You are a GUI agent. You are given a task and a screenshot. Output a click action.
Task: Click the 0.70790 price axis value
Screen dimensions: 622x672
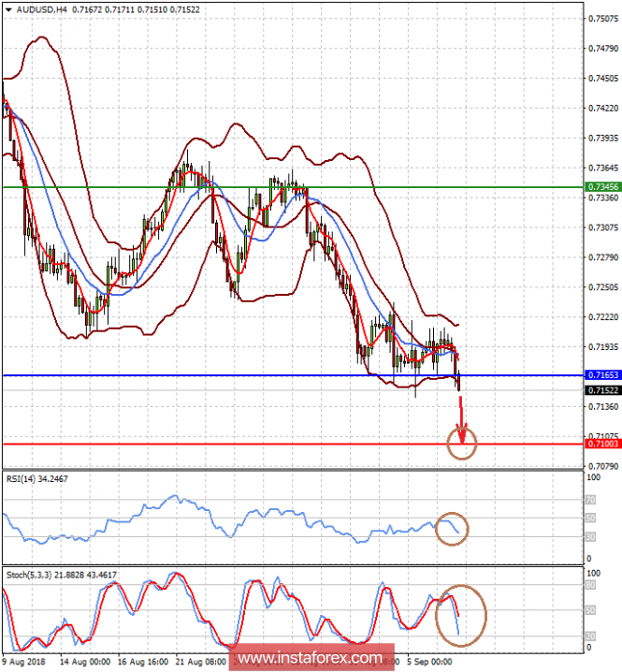point(603,466)
